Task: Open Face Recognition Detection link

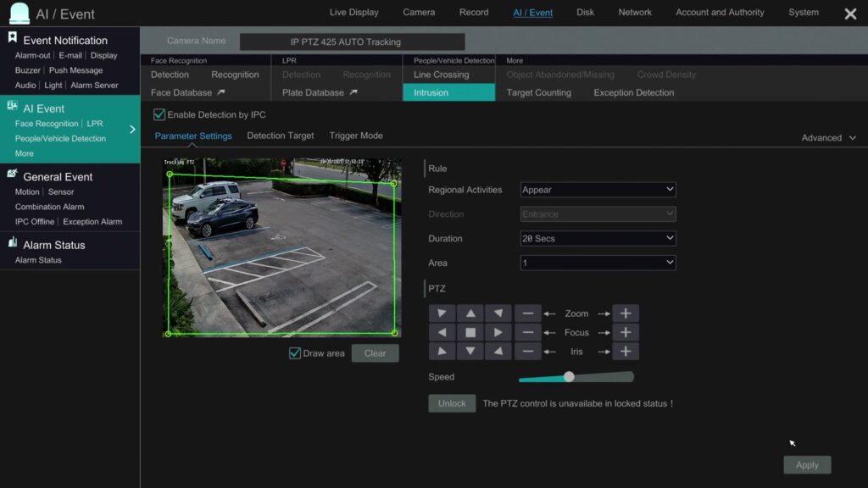Action: point(170,75)
